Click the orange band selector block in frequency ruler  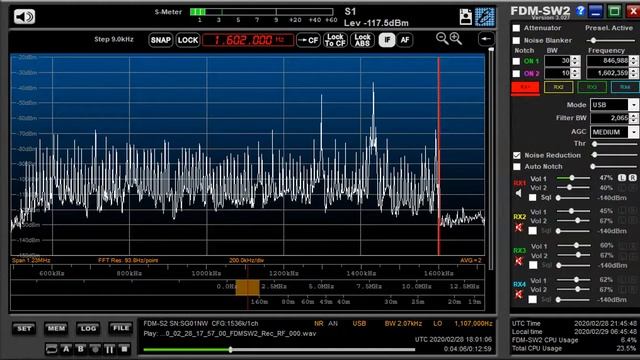coord(247,287)
